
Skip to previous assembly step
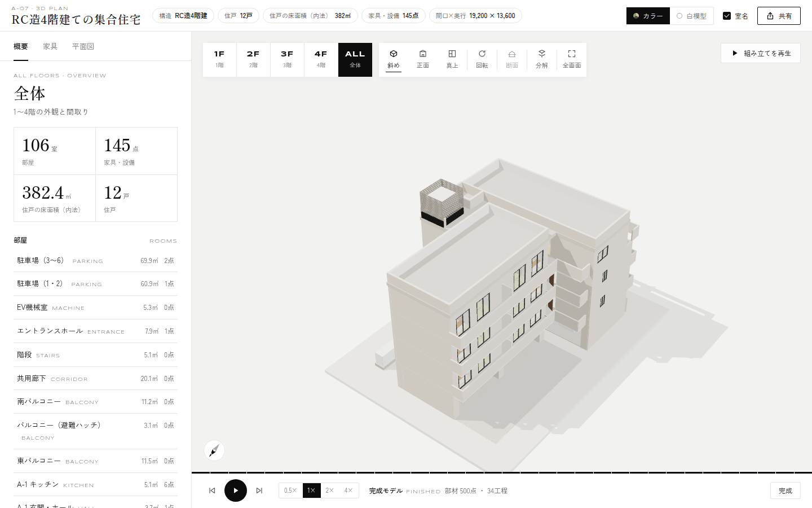coord(212,491)
